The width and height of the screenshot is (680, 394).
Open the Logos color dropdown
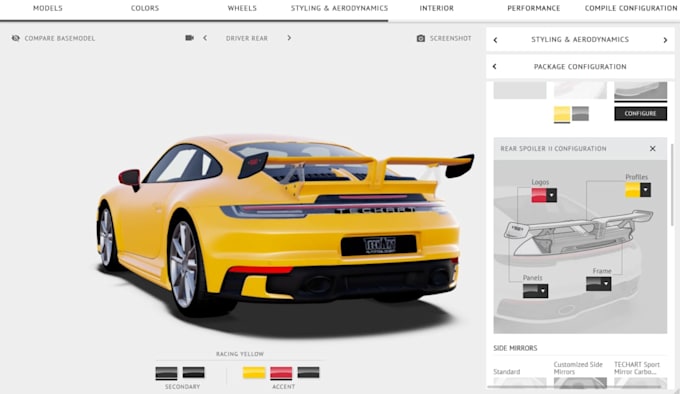(551, 195)
